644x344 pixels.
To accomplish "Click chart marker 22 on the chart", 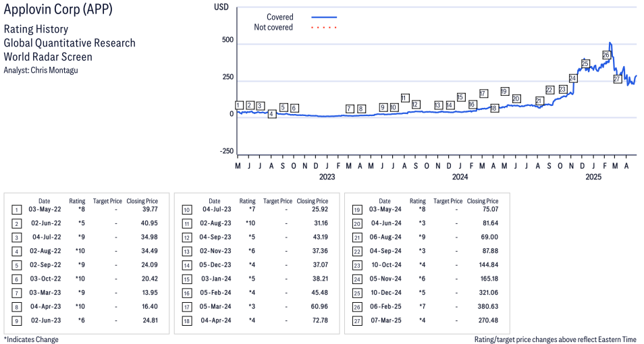I will (549, 90).
